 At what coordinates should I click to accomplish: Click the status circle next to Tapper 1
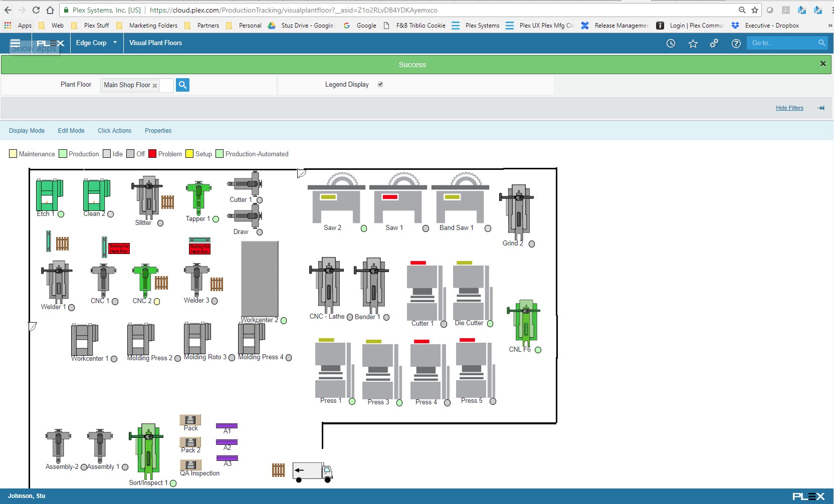point(216,219)
